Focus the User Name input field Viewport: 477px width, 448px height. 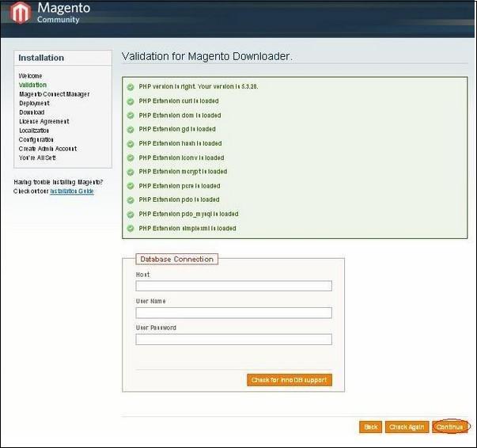pos(233,313)
